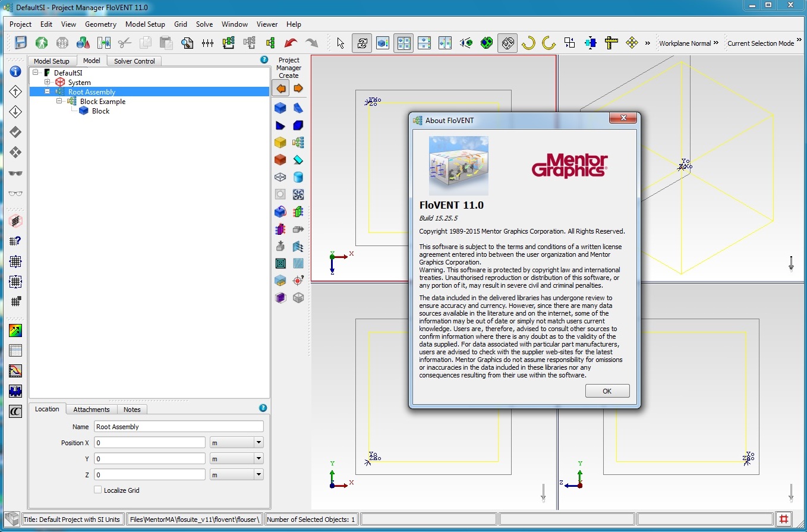The width and height of the screenshot is (807, 532).
Task: Click the down-arrow diamond sidebar icon
Action: (15, 112)
